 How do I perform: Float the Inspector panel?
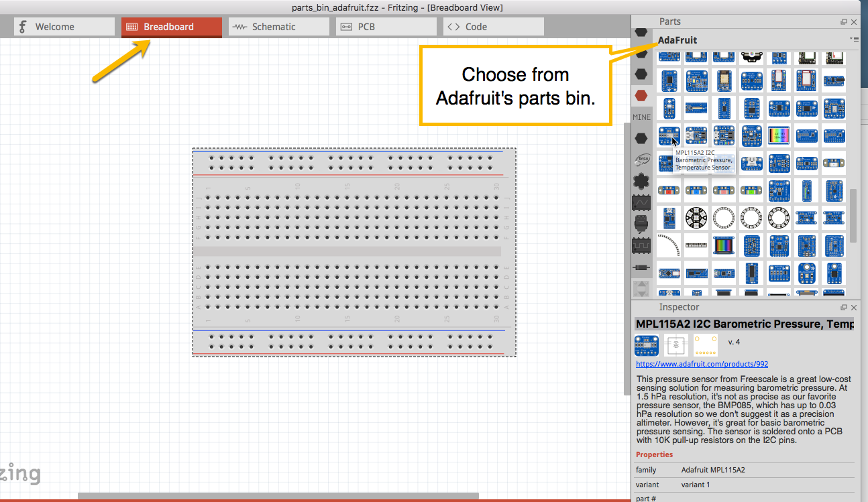pos(844,307)
